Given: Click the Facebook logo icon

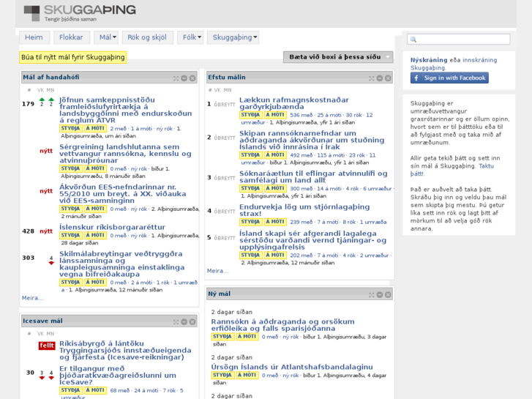Looking at the screenshot, I should click(x=416, y=78).
